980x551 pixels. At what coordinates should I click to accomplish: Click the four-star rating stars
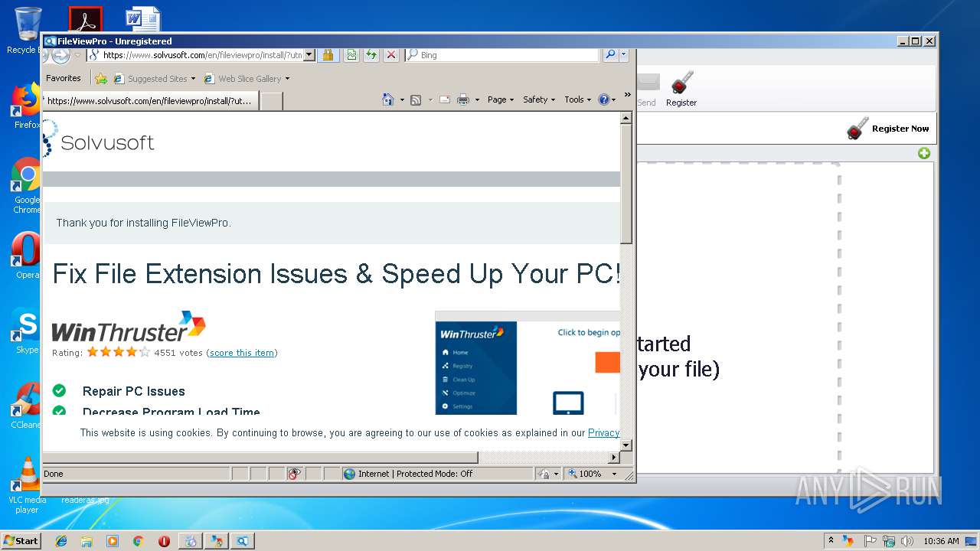(x=119, y=352)
